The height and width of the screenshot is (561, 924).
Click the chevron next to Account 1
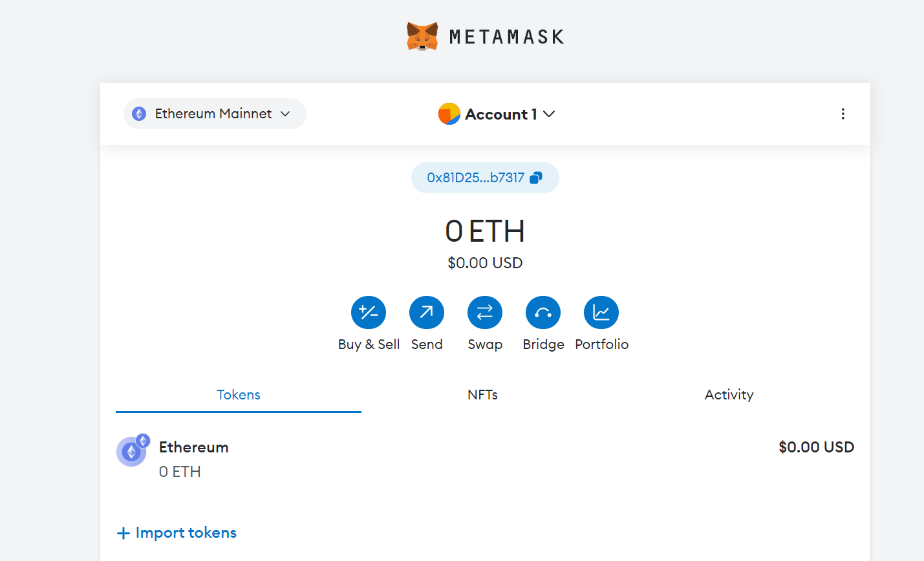[549, 114]
